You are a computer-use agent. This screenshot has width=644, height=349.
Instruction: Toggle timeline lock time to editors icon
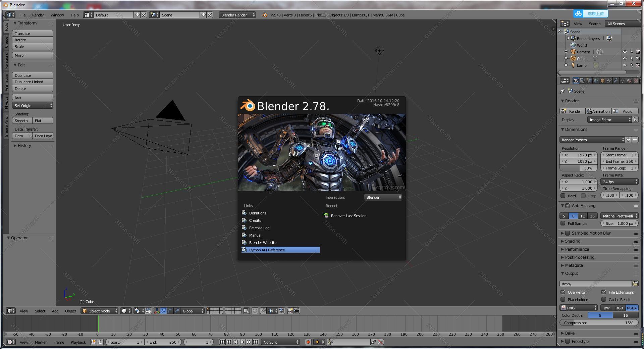(x=100, y=342)
